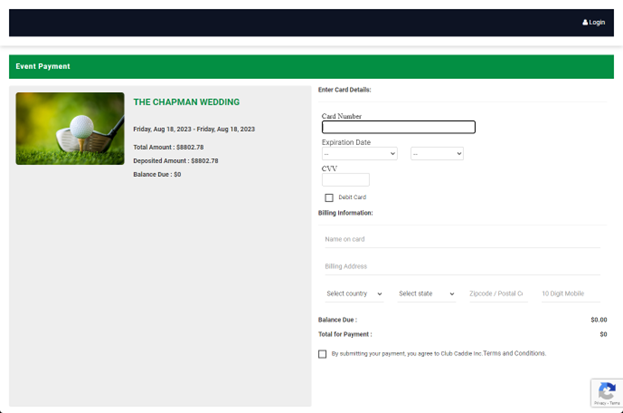Expand the Select country dropdown
This screenshot has width=623, height=413.
pos(354,294)
